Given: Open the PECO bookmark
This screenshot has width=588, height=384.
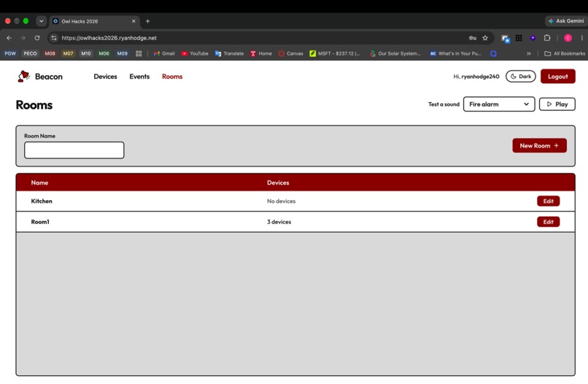Looking at the screenshot, I should 31,54.
